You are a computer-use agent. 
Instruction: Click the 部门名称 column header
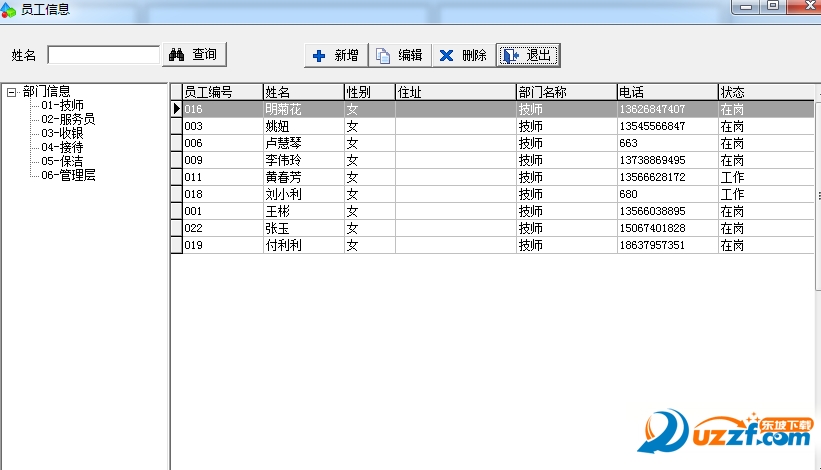[x=567, y=92]
